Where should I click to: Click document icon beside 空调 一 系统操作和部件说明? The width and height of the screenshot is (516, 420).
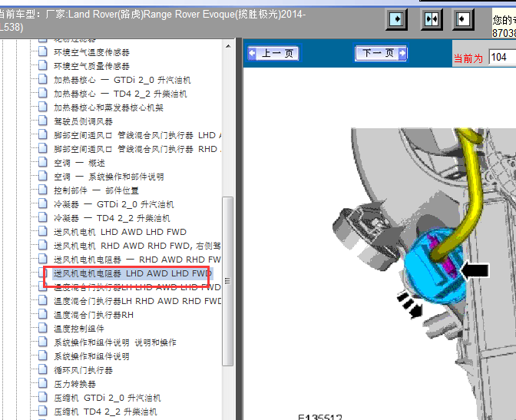[x=43, y=176]
